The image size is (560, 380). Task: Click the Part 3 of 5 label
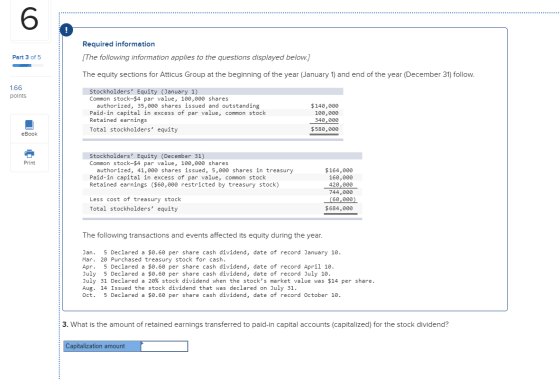[x=26, y=57]
